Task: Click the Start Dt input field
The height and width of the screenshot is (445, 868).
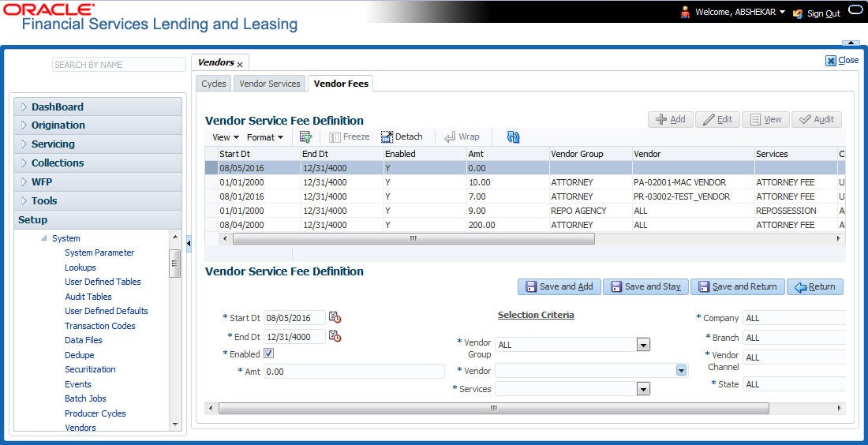Action: pyautogui.click(x=294, y=318)
